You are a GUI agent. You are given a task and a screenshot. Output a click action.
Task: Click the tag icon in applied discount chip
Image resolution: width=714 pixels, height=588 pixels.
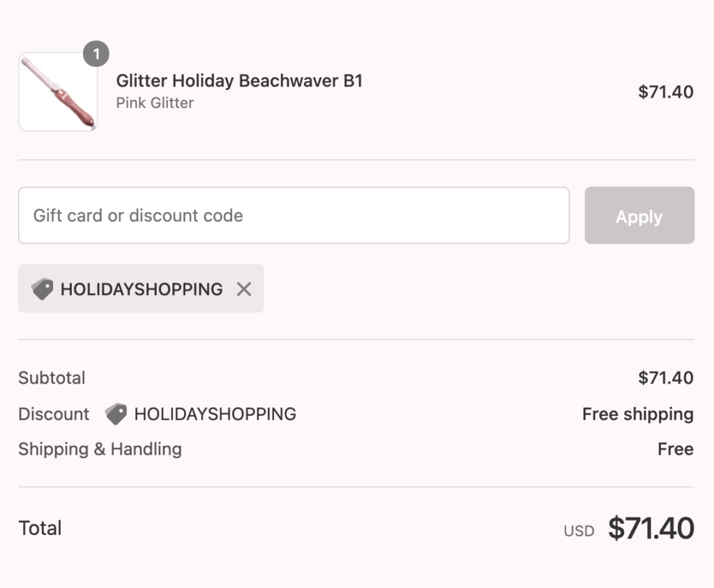tap(43, 289)
